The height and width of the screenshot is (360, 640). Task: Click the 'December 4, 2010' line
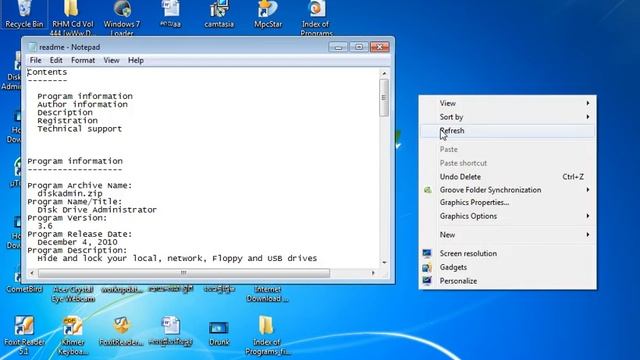tap(77, 242)
